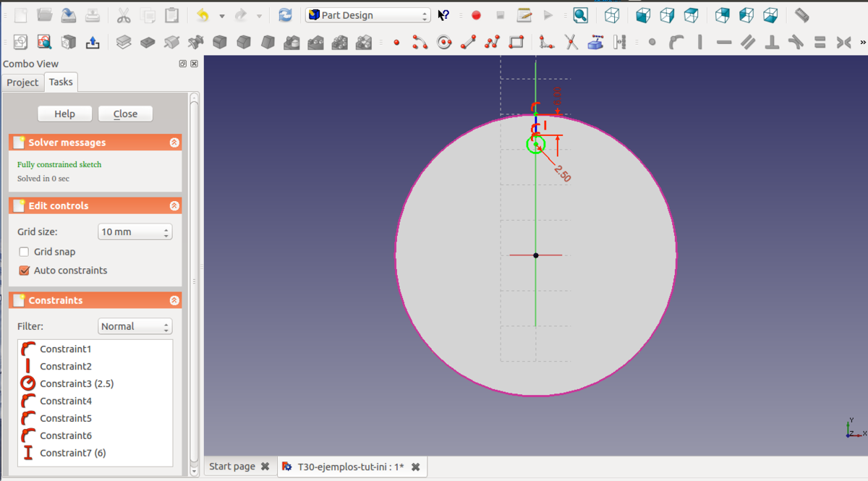Open the Filter dropdown set to Normal
868x481 pixels.
[135, 326]
